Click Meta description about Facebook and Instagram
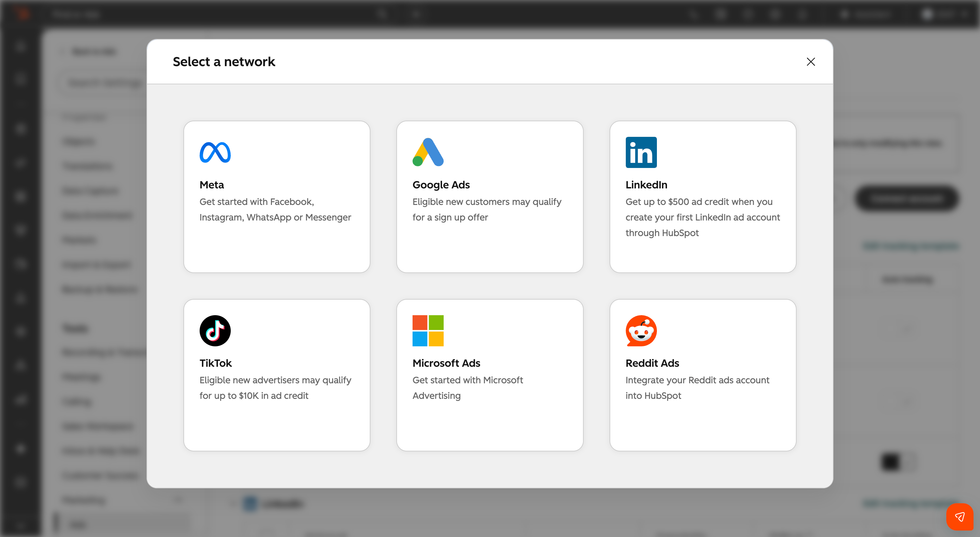The height and width of the screenshot is (537, 980). point(275,209)
